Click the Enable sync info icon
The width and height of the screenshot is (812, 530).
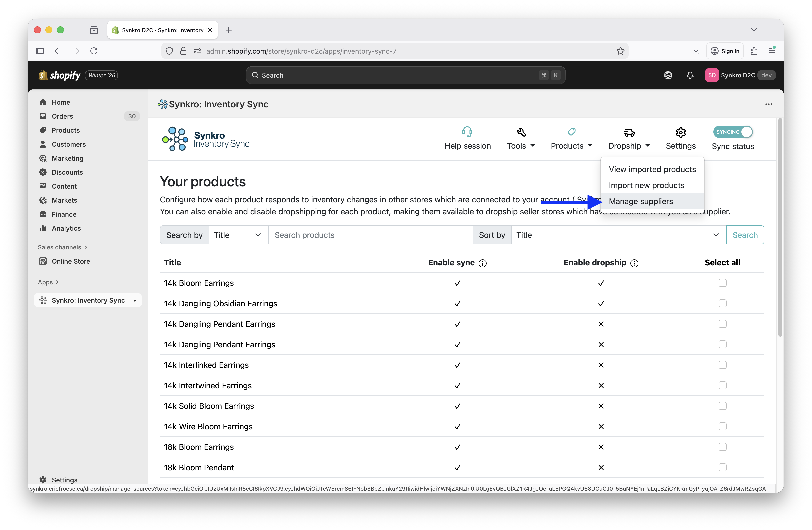click(483, 263)
